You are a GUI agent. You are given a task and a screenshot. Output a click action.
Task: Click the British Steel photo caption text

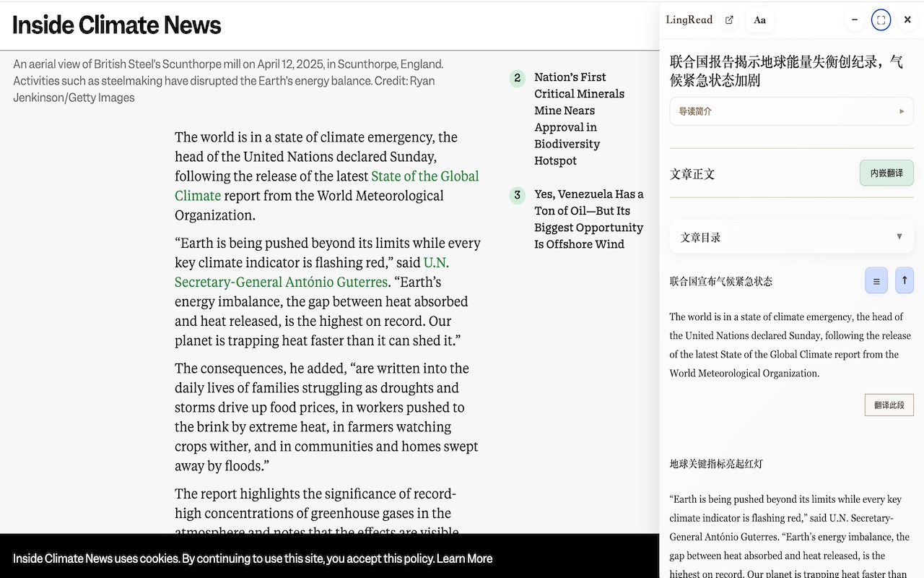click(x=228, y=81)
